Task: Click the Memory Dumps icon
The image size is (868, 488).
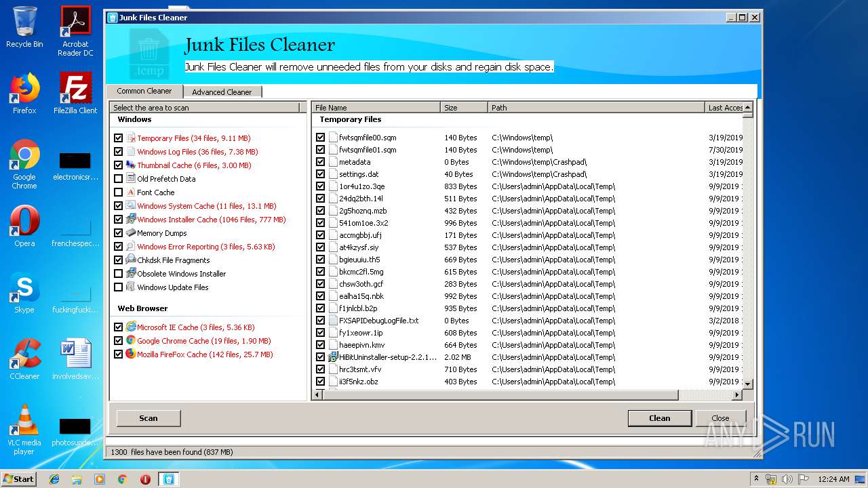Action: pos(131,233)
